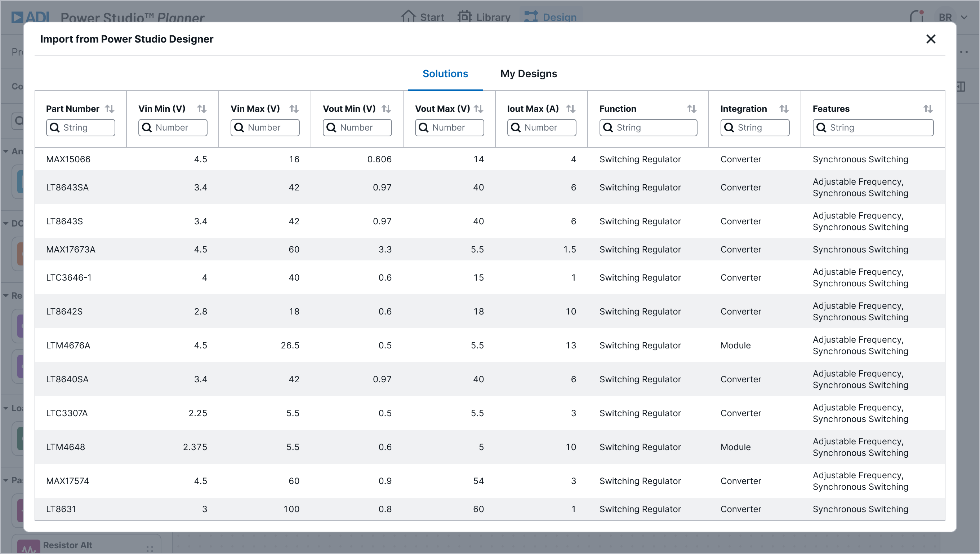The image size is (980, 554).
Task: Sort by Function column
Action: (692, 109)
